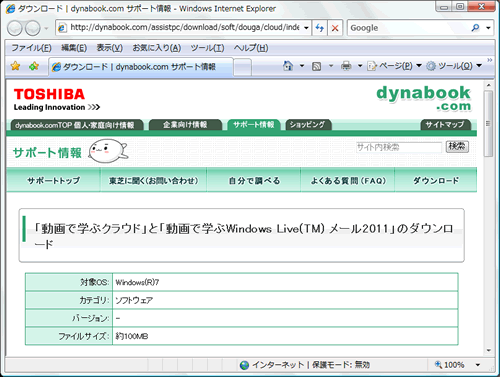Open the ヘルプ(H) menu
The image size is (500, 377).
(251, 48)
